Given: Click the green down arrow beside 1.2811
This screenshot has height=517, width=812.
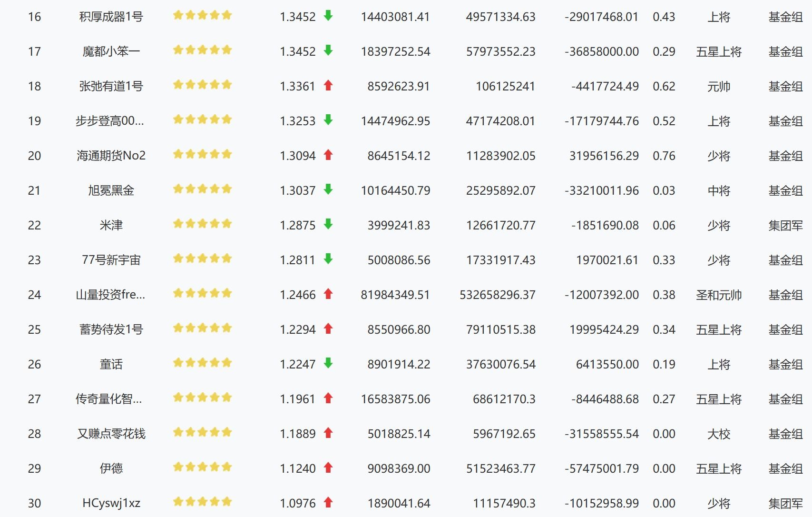Looking at the screenshot, I should 328,259.
